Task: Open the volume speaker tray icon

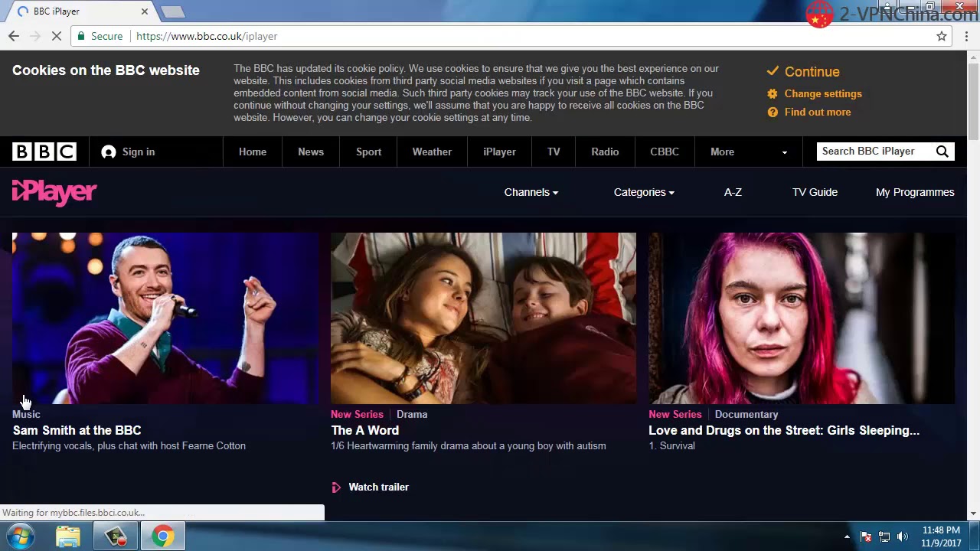Action: click(x=903, y=536)
